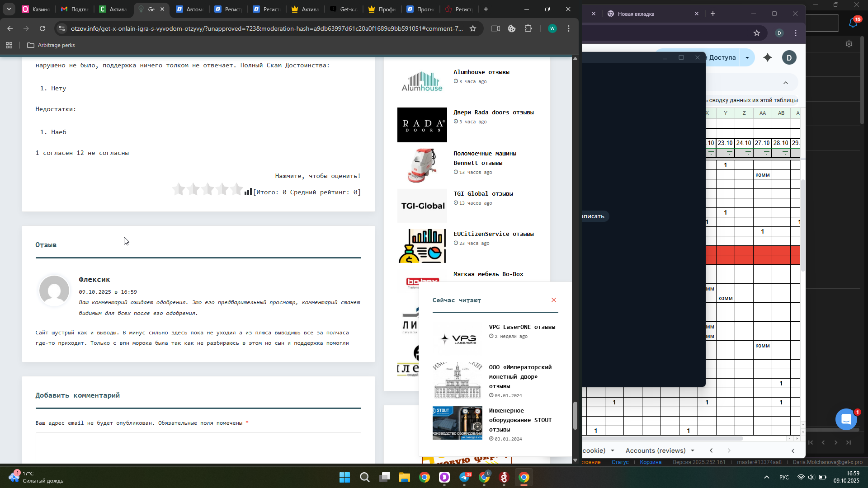Click the comment text input field
This screenshot has height=488, width=868.
pyautogui.click(x=198, y=447)
